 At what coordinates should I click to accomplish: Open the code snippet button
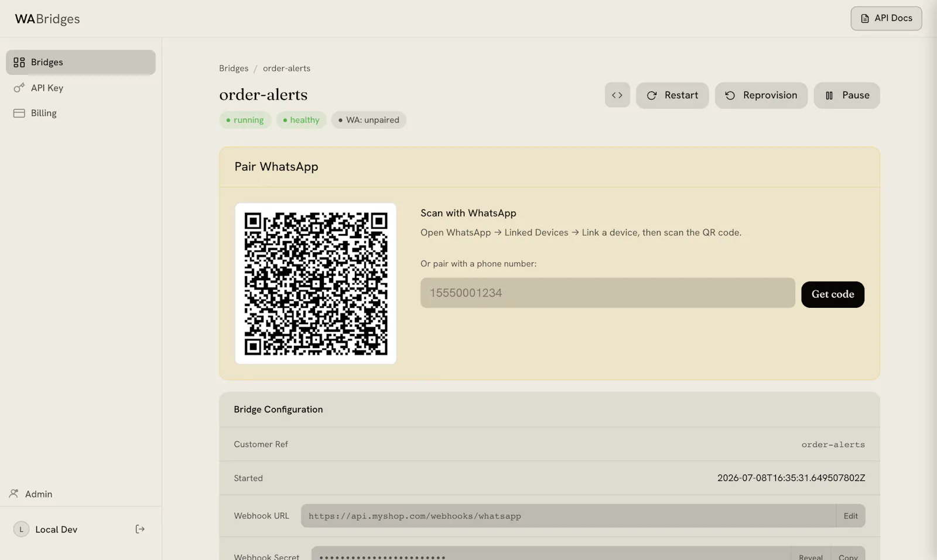(617, 95)
